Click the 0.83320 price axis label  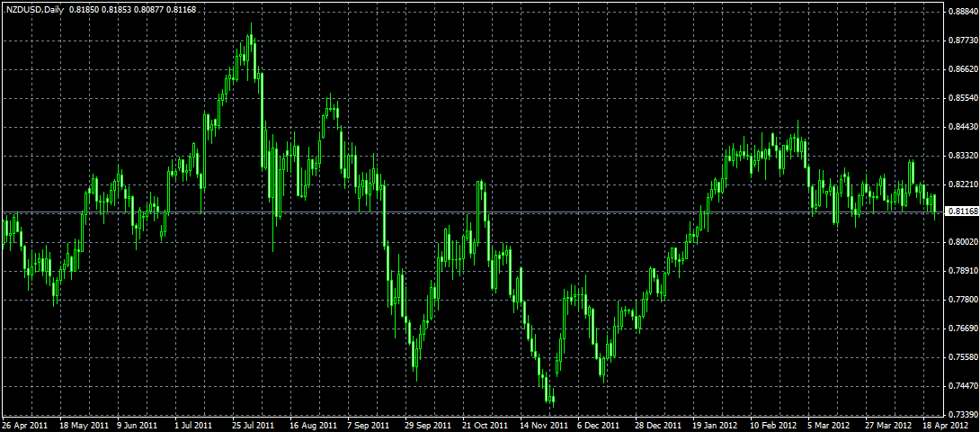pos(962,156)
